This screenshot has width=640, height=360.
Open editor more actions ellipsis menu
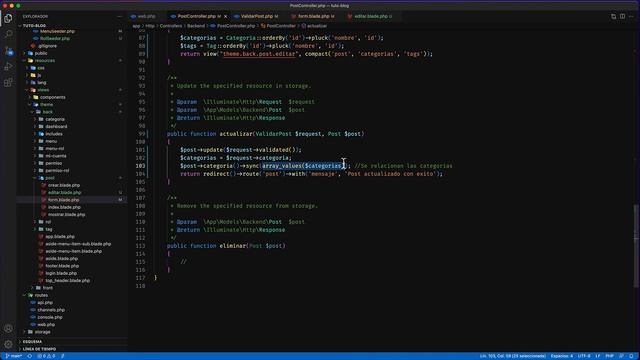coord(631,16)
